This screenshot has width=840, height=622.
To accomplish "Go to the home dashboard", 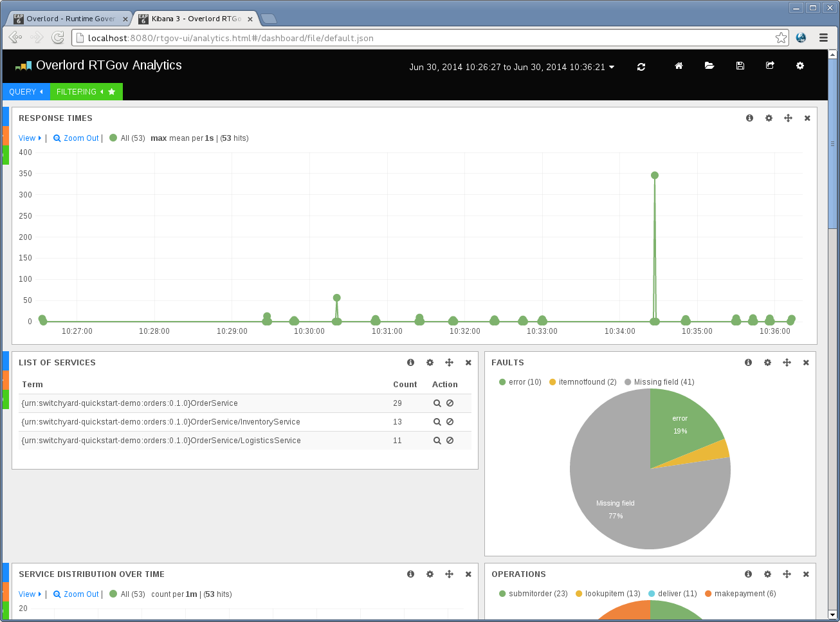I will pyautogui.click(x=678, y=66).
